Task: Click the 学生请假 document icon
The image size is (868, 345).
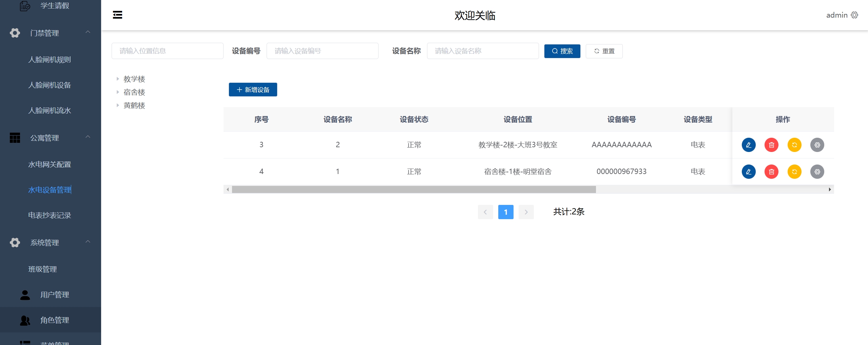Action: [x=25, y=6]
